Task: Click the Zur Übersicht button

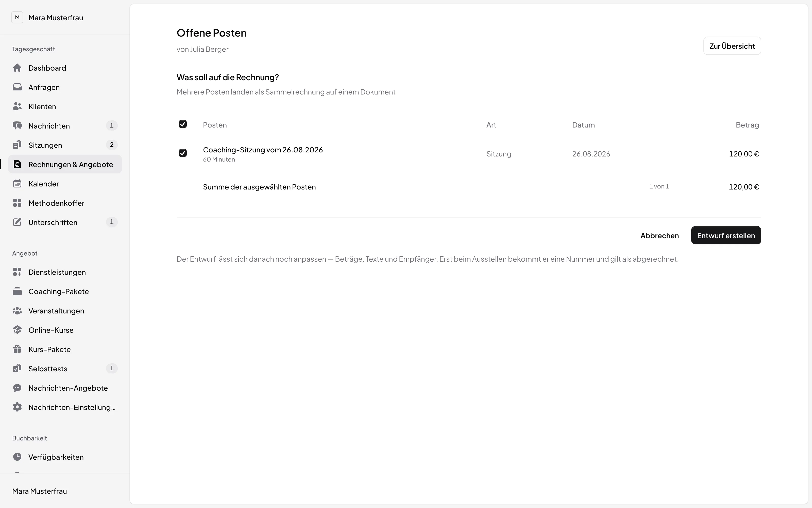Action: point(732,46)
